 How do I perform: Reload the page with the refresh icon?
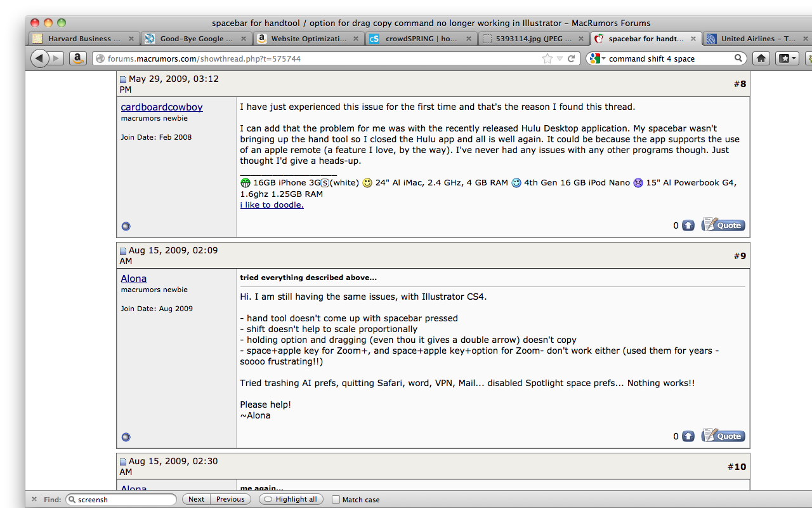tap(571, 58)
